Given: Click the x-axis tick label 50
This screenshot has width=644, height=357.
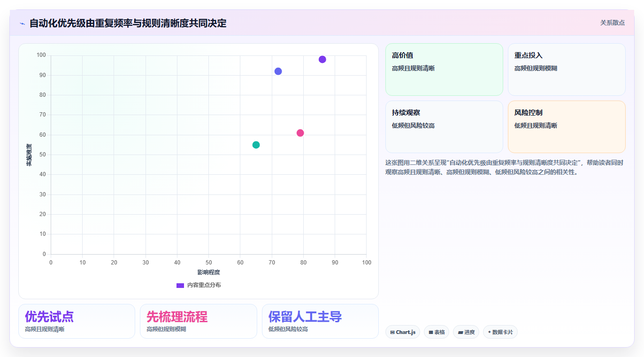Looking at the screenshot, I should click(x=208, y=262).
